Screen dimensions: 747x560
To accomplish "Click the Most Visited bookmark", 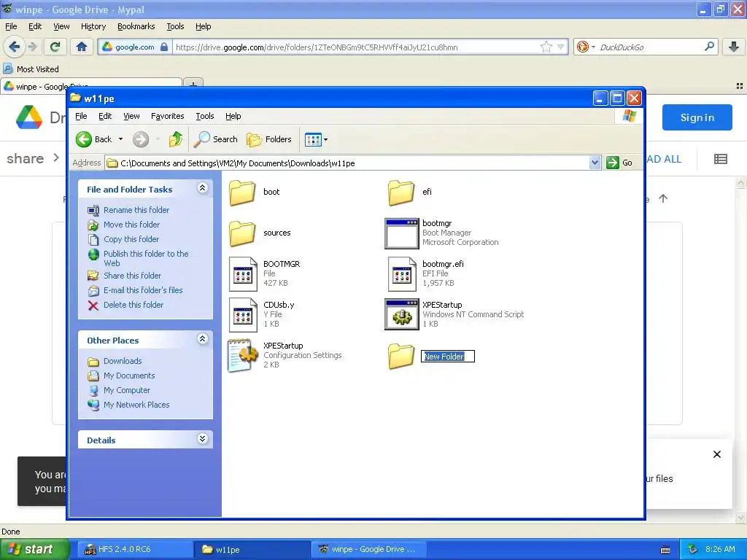I will (x=31, y=69).
